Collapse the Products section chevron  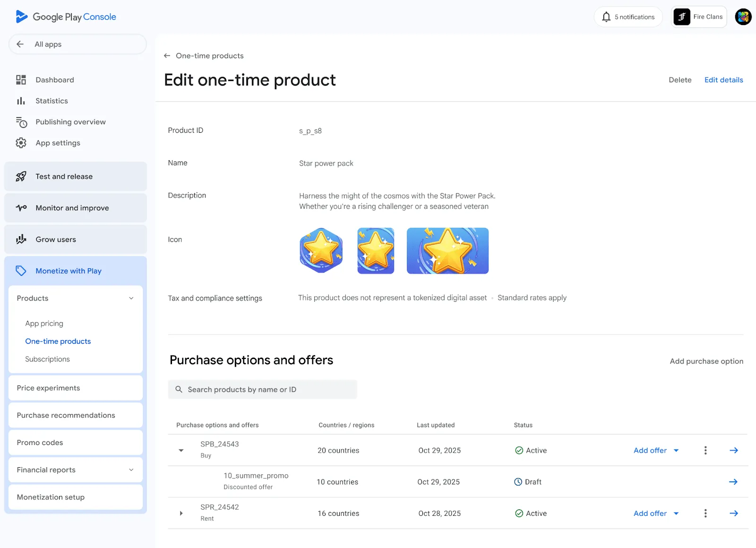click(x=131, y=298)
